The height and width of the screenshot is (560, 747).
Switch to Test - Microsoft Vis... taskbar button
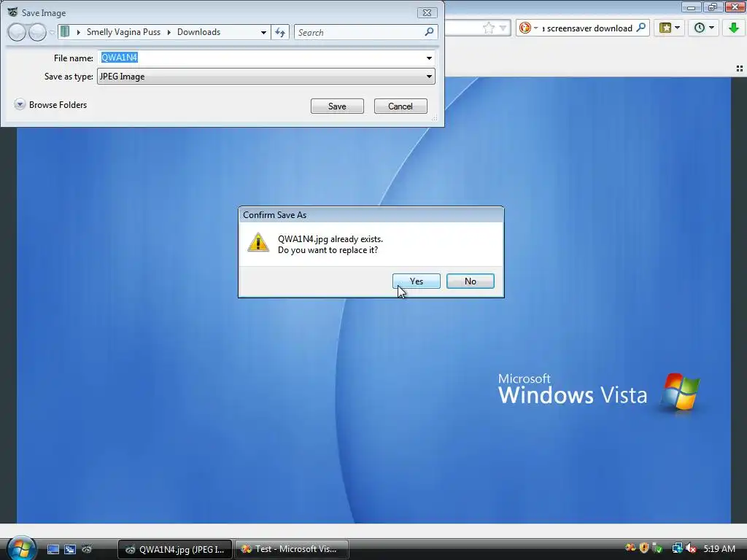coord(292,549)
